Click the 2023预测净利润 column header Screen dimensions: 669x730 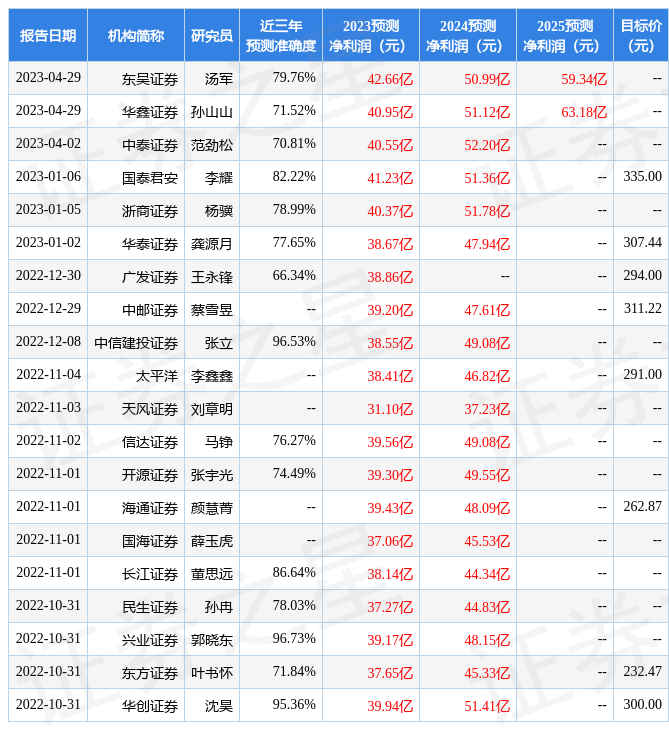pos(371,35)
